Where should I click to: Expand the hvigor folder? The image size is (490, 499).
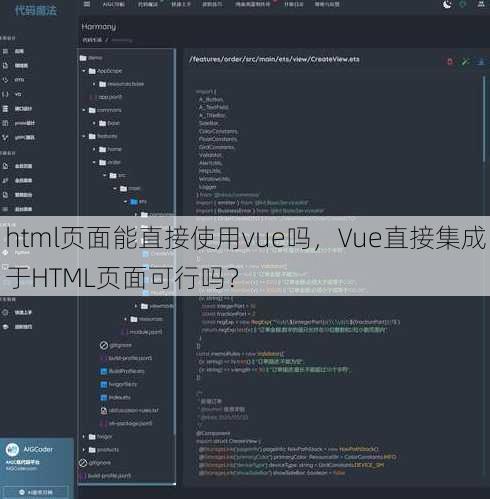tap(84, 437)
